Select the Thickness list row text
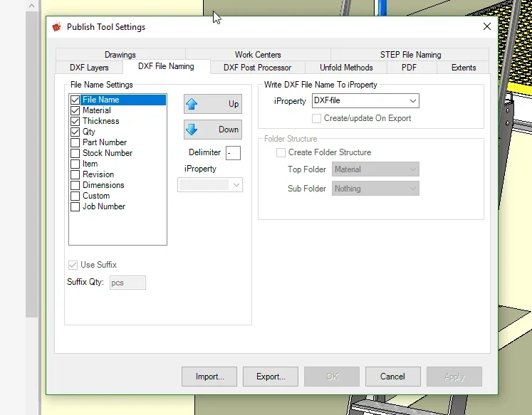Image resolution: width=532 pixels, height=415 pixels. click(100, 121)
